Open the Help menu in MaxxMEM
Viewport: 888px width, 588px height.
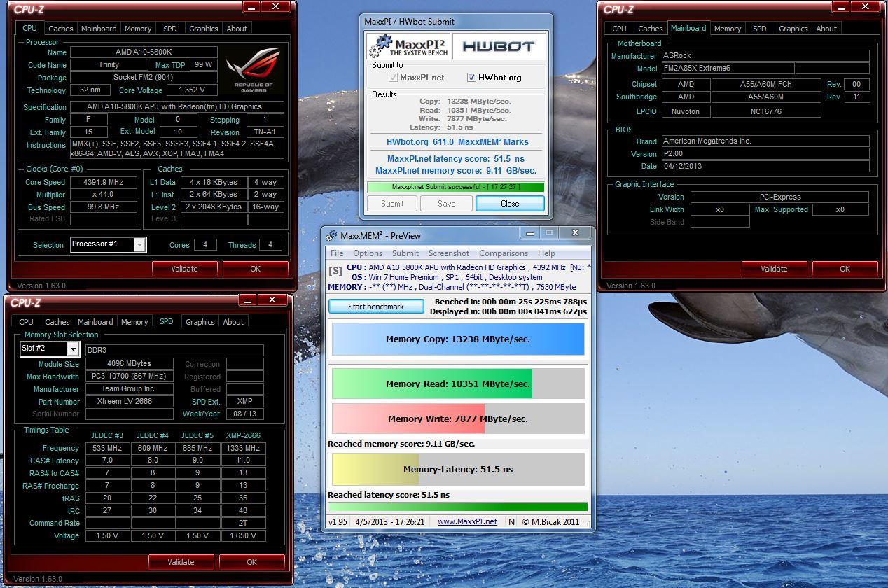coord(546,253)
